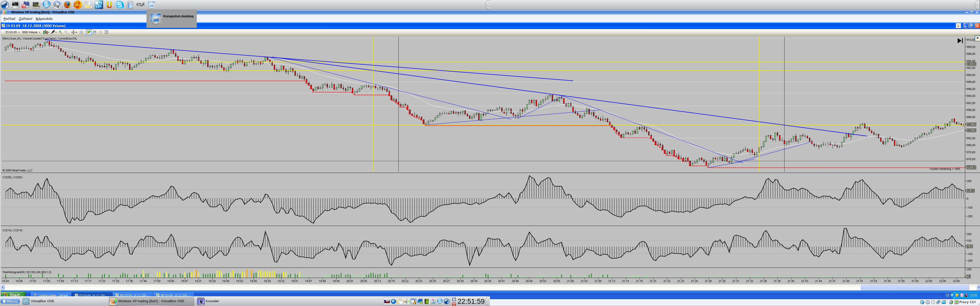Open the data box table icon

click(x=106, y=32)
